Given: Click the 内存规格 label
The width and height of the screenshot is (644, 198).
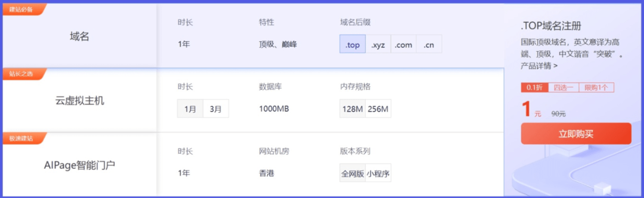Looking at the screenshot, I should coord(355,87).
